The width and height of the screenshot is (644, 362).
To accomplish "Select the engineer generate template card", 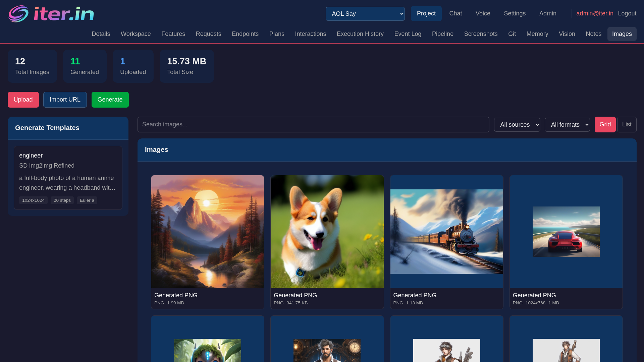I will coord(68,178).
